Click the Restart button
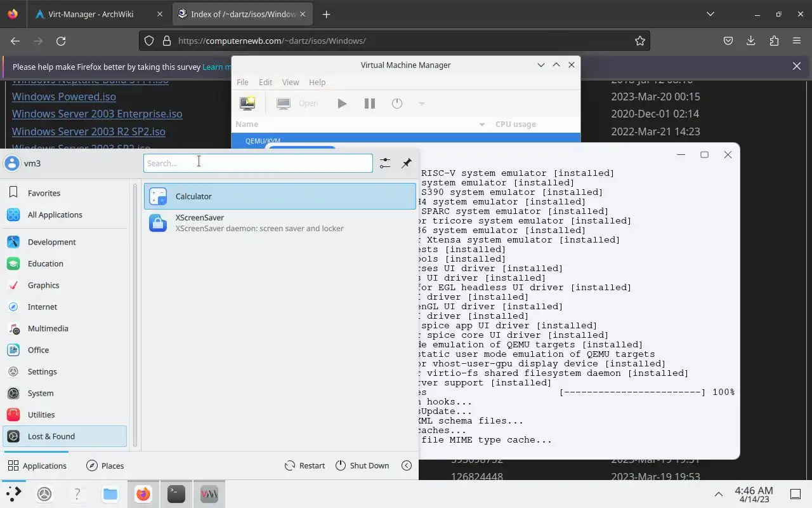The height and width of the screenshot is (508, 812). click(x=305, y=465)
